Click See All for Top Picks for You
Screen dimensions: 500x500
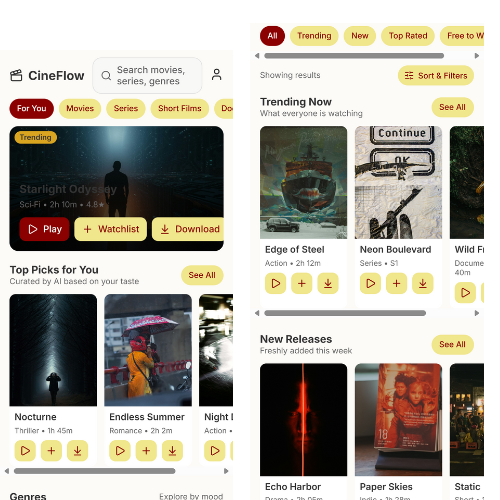(x=202, y=275)
